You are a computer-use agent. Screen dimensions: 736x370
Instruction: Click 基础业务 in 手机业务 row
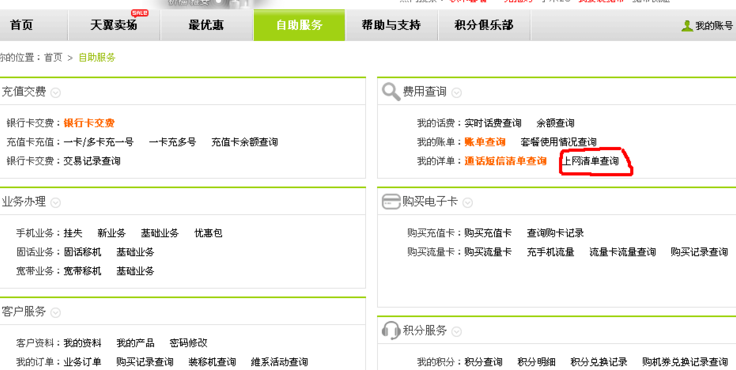click(160, 233)
